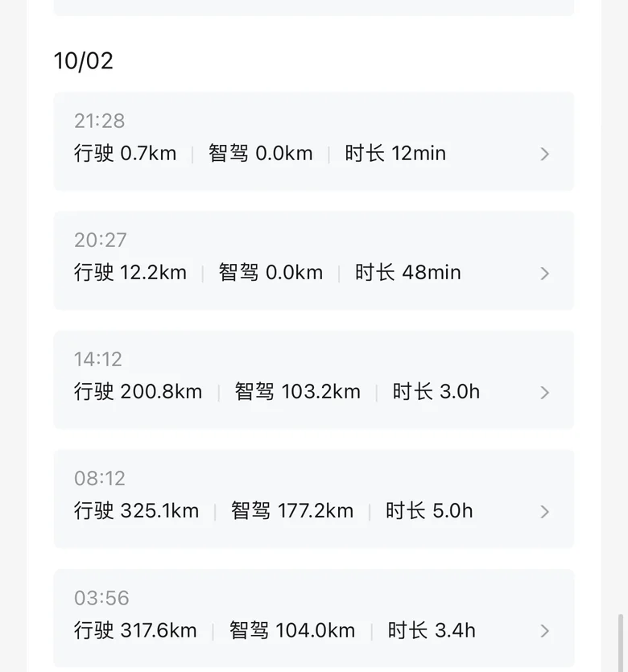Click the 时长 48min duration text
The height and width of the screenshot is (672, 628).
407,273
